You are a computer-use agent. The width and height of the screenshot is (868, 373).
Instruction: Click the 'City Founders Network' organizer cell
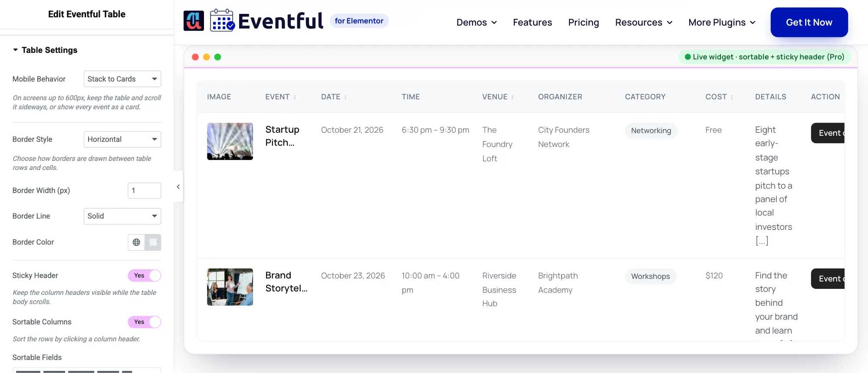pos(564,137)
